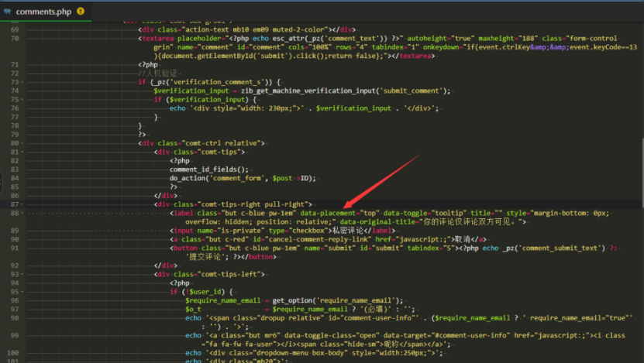Click line number 100 in the gutter

[x=13, y=353]
